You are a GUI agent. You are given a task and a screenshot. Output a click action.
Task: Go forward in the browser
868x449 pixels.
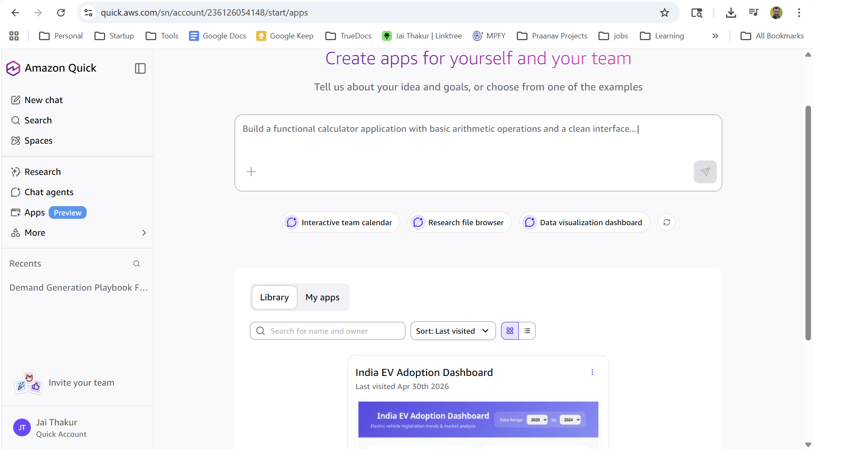pos(38,13)
